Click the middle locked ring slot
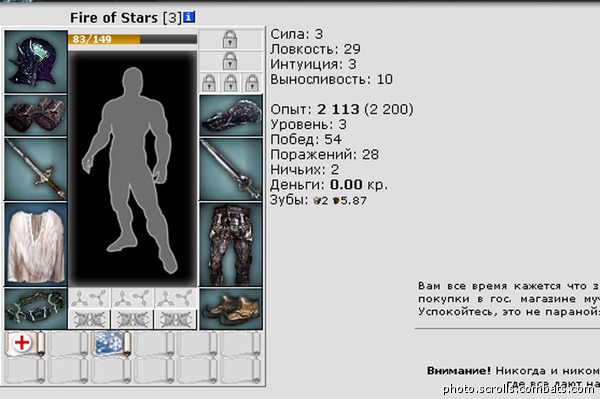 (x=231, y=83)
